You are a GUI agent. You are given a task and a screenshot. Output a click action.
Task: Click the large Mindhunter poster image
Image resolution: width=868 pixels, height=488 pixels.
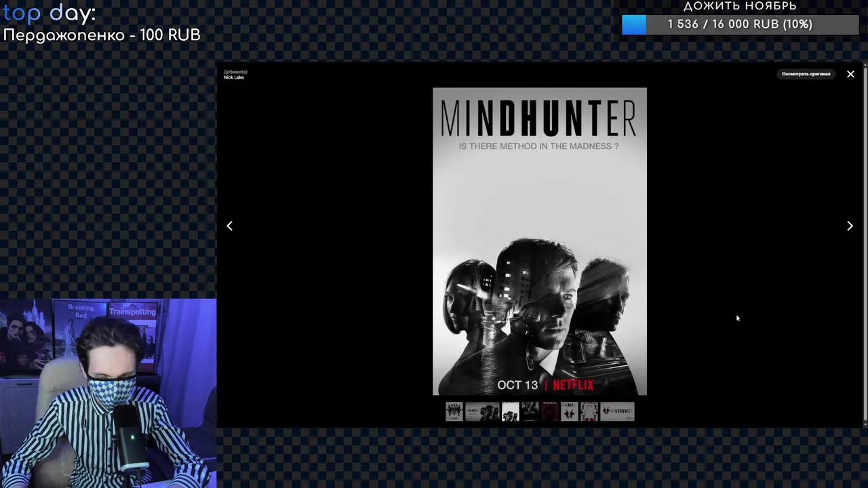coord(540,241)
